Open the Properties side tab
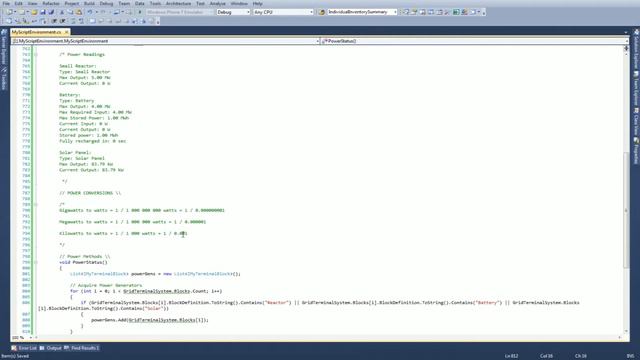Screen dimensions: 640x360 pos(636,151)
